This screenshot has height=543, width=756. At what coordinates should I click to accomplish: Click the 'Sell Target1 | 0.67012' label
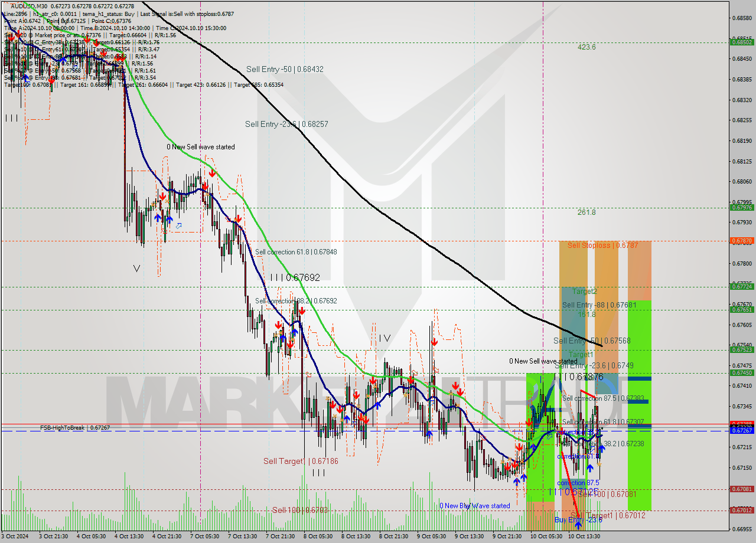pyautogui.click(x=608, y=515)
